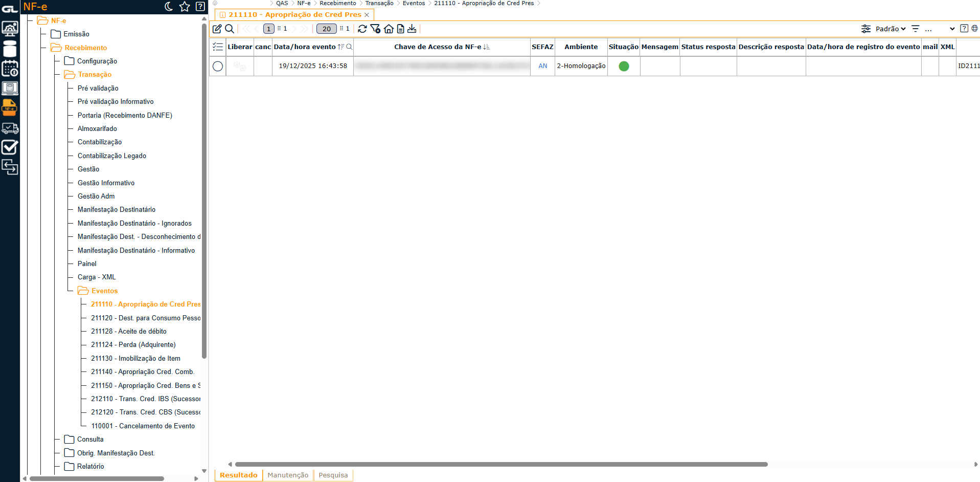The width and height of the screenshot is (980, 482).
Task: Select the radio button on first row
Action: tap(218, 66)
